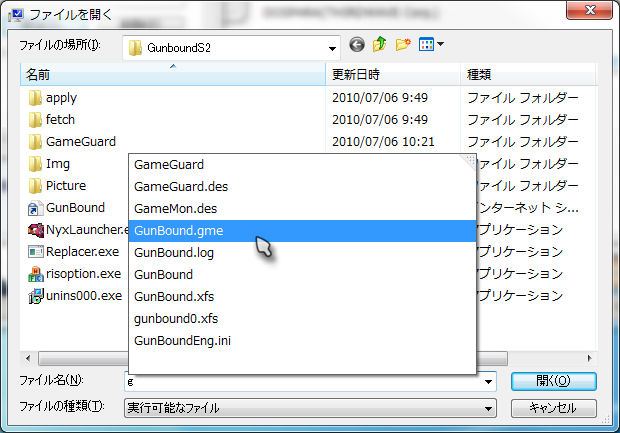Select the Replacer.exe icon

tap(36, 252)
